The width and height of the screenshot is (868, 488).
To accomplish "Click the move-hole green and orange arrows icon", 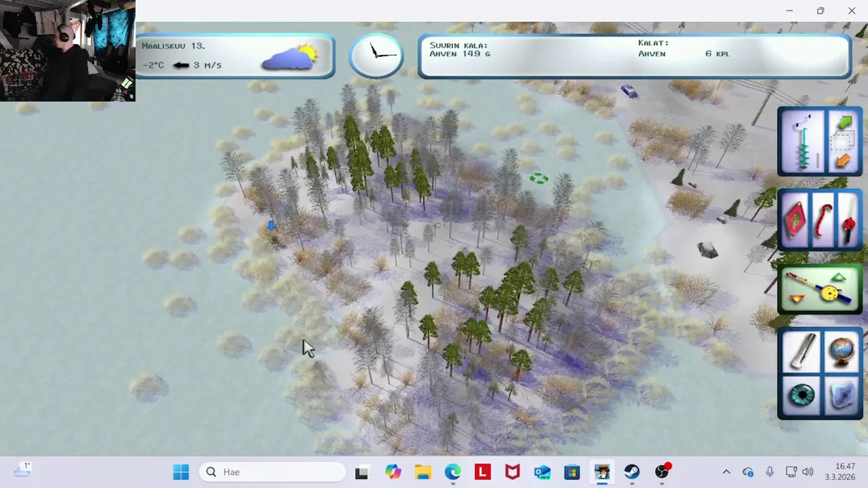I will pos(843,142).
